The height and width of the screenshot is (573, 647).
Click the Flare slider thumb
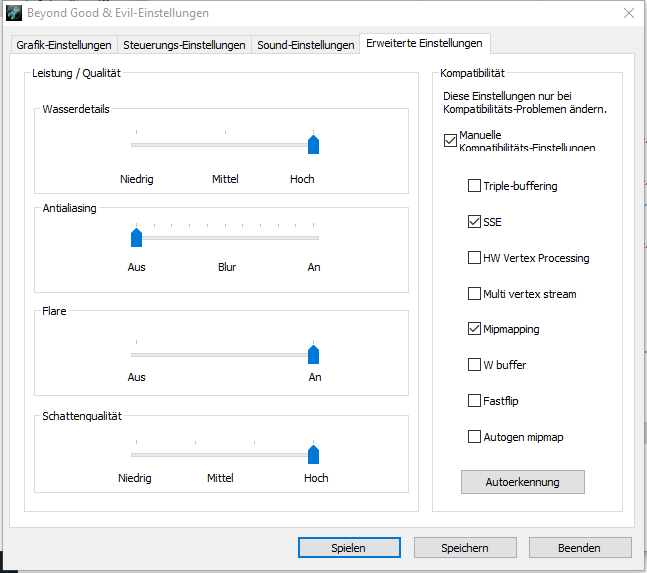[314, 354]
